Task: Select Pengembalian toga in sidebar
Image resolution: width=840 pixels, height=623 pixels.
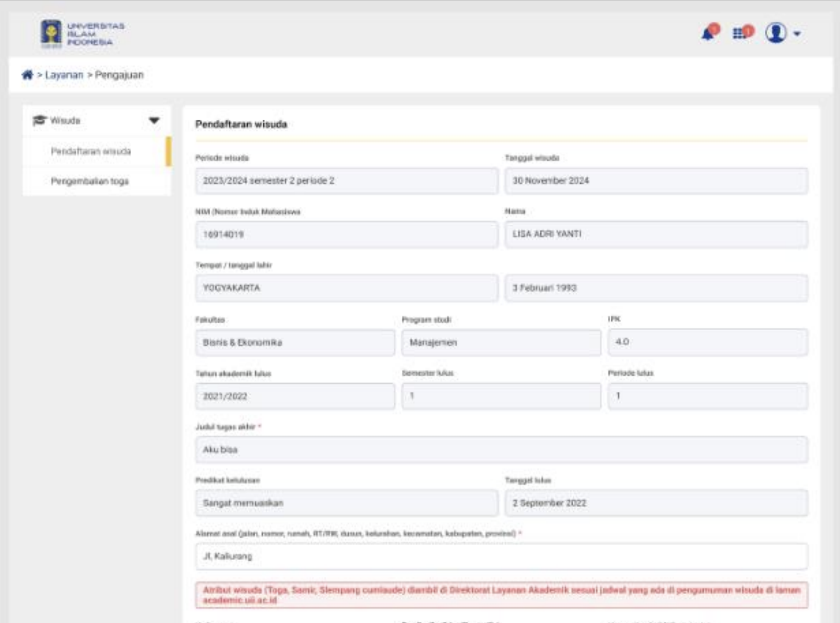Action: 90,181
